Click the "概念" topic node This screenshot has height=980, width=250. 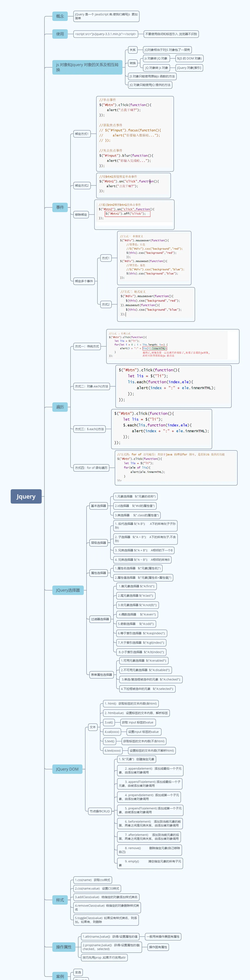(x=60, y=16)
